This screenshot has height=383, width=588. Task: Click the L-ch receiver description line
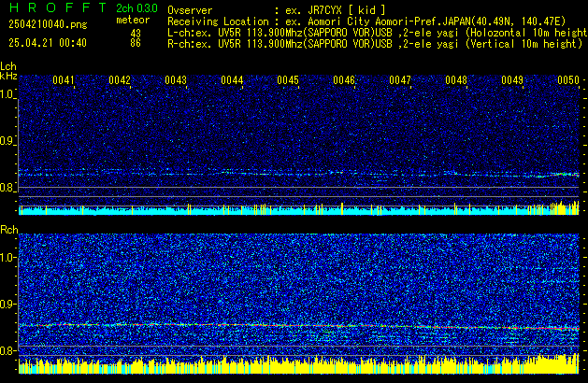[378, 33]
